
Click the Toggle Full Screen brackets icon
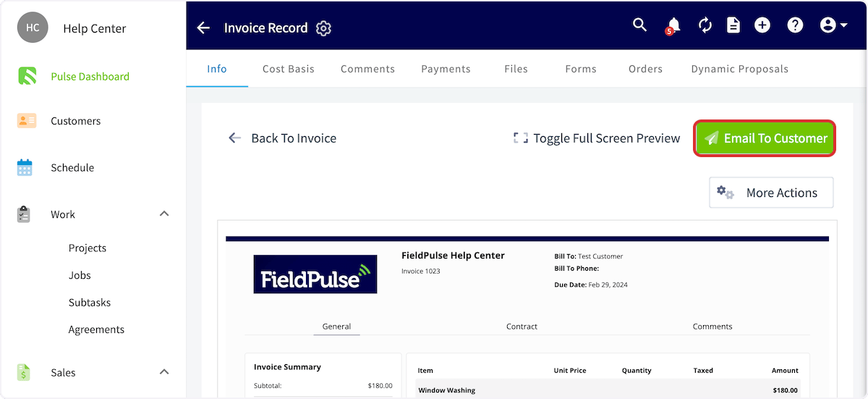pos(521,138)
